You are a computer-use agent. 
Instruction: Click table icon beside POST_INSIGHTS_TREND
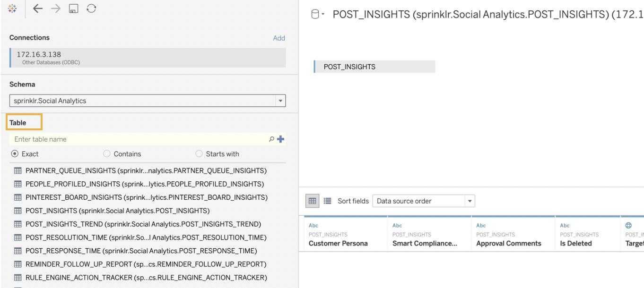[18, 224]
